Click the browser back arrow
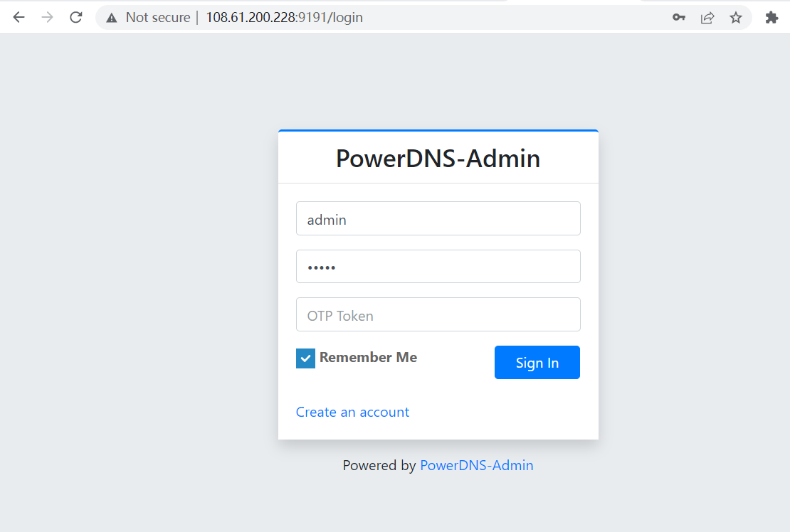The image size is (790, 532). pos(19,18)
